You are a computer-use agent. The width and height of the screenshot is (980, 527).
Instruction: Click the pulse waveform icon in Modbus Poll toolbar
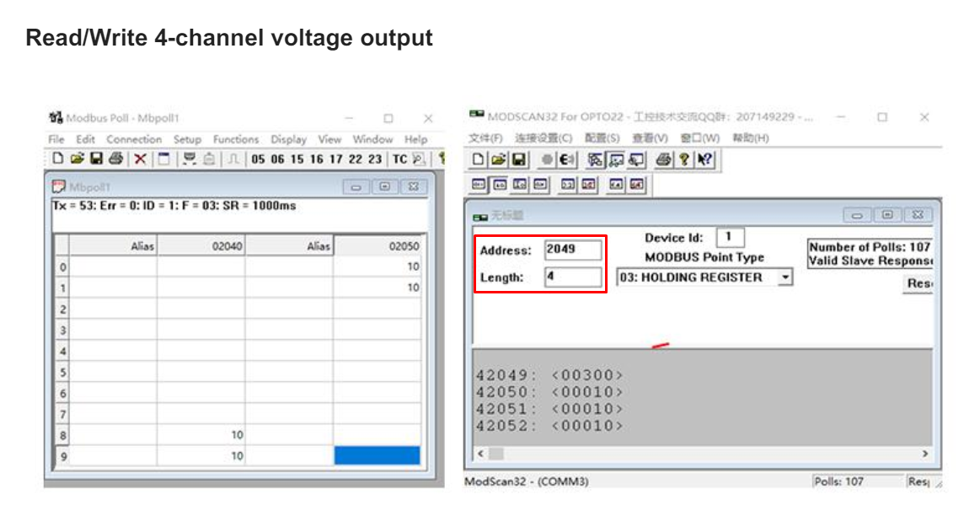(x=233, y=159)
